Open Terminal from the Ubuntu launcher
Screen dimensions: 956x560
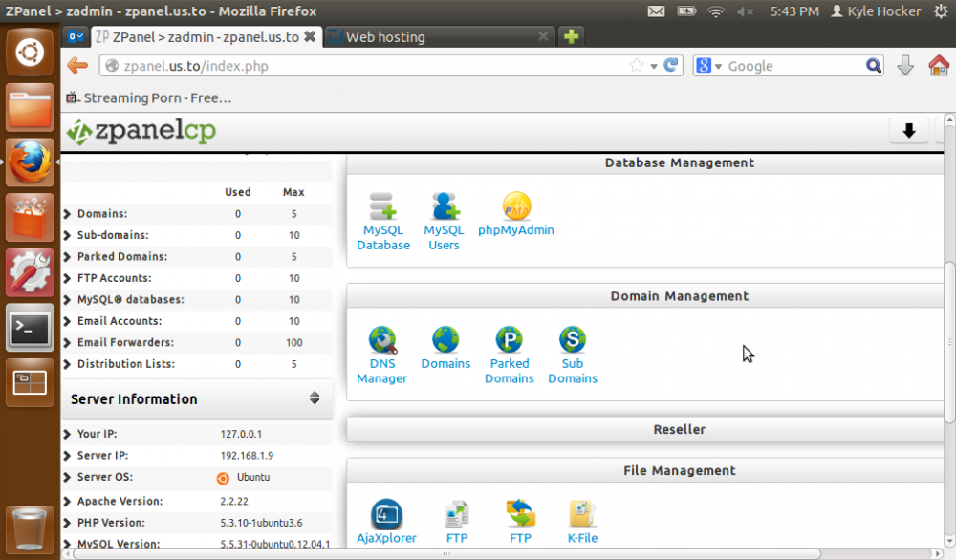[x=31, y=330]
